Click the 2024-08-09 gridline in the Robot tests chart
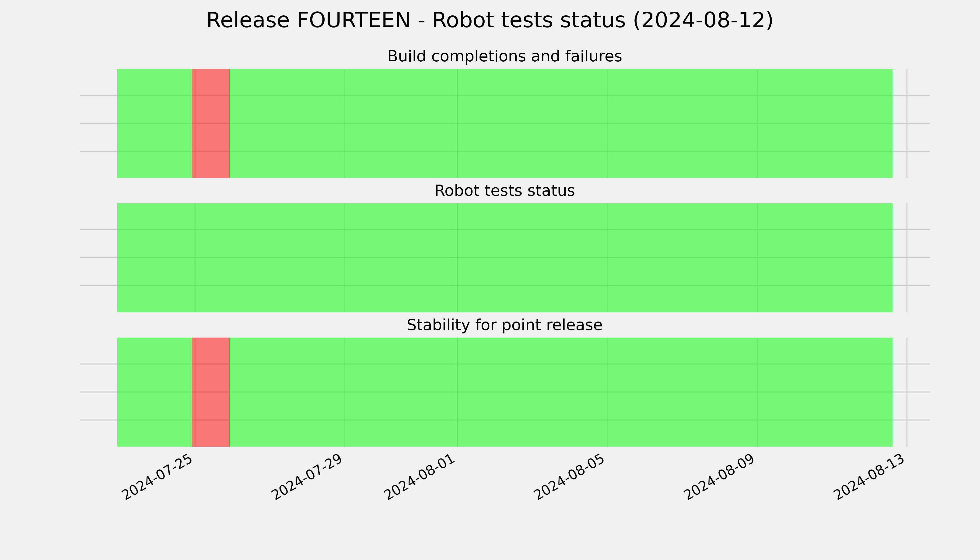Image resolution: width=980 pixels, height=560 pixels. [x=757, y=258]
